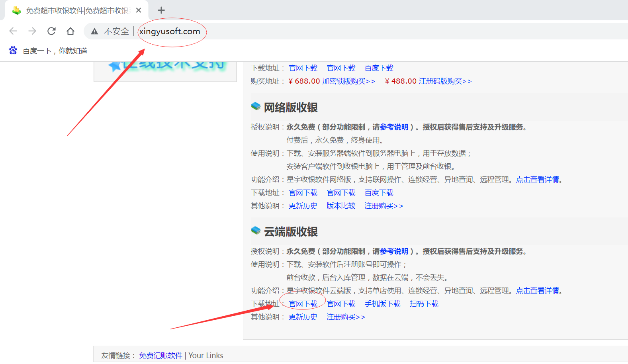Screen dimensions: 628x364
Task: Click first 官网下载 link under 云端版收银
Action: (x=303, y=304)
